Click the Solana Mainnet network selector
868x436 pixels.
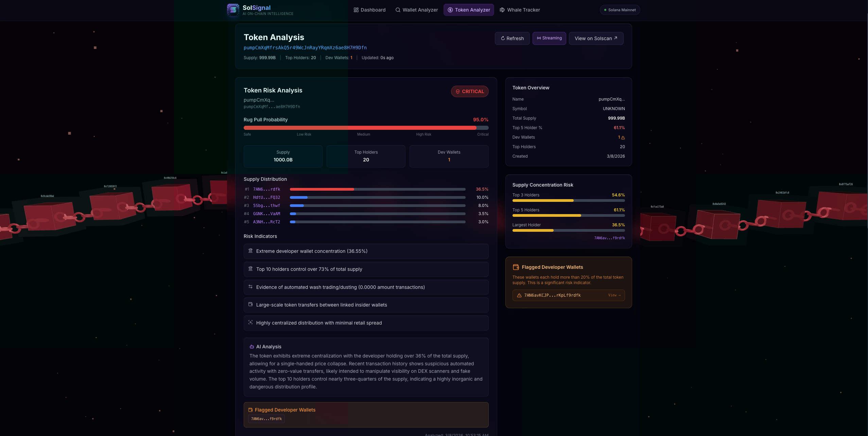(620, 10)
